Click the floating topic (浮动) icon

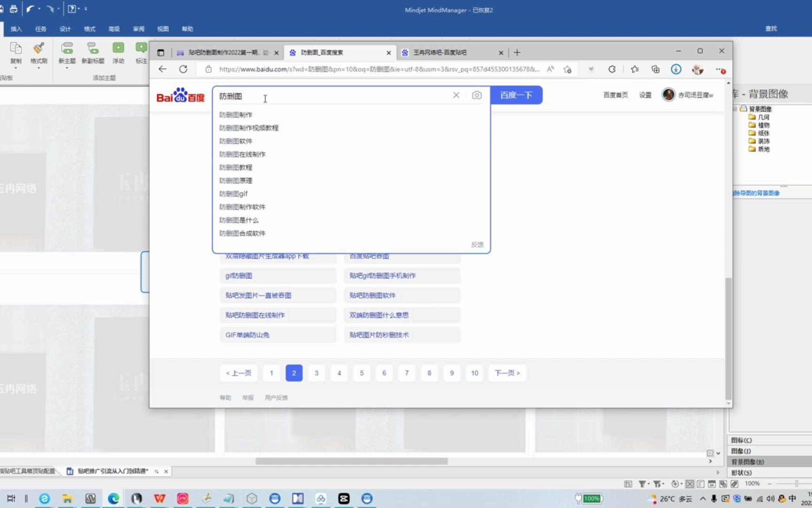pos(118,48)
